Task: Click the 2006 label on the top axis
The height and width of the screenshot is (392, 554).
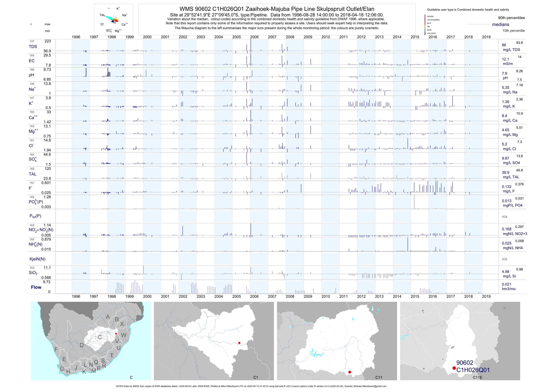Action: 254,37
